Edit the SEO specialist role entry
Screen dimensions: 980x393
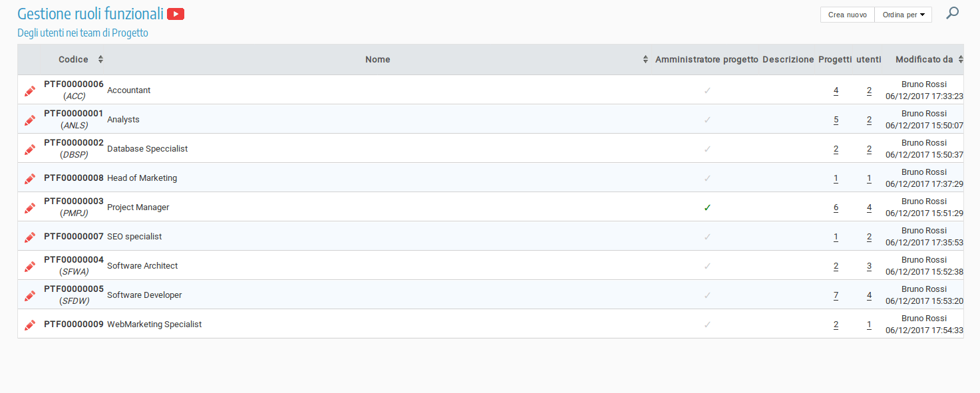tap(29, 237)
